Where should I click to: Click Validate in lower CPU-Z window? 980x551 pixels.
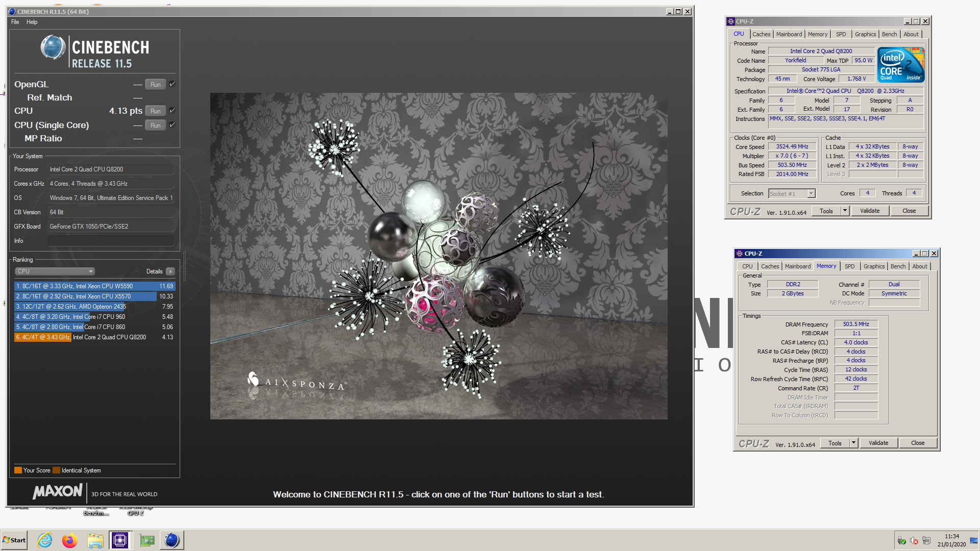pos(878,443)
